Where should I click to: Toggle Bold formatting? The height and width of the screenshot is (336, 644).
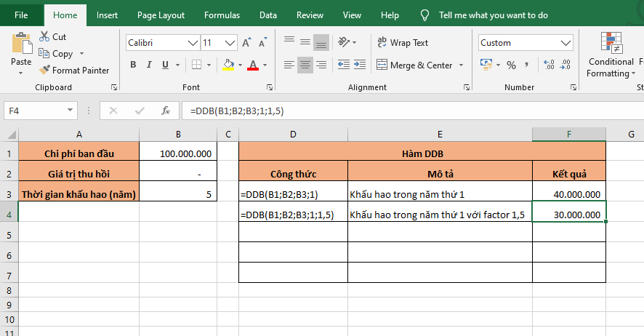[x=133, y=65]
